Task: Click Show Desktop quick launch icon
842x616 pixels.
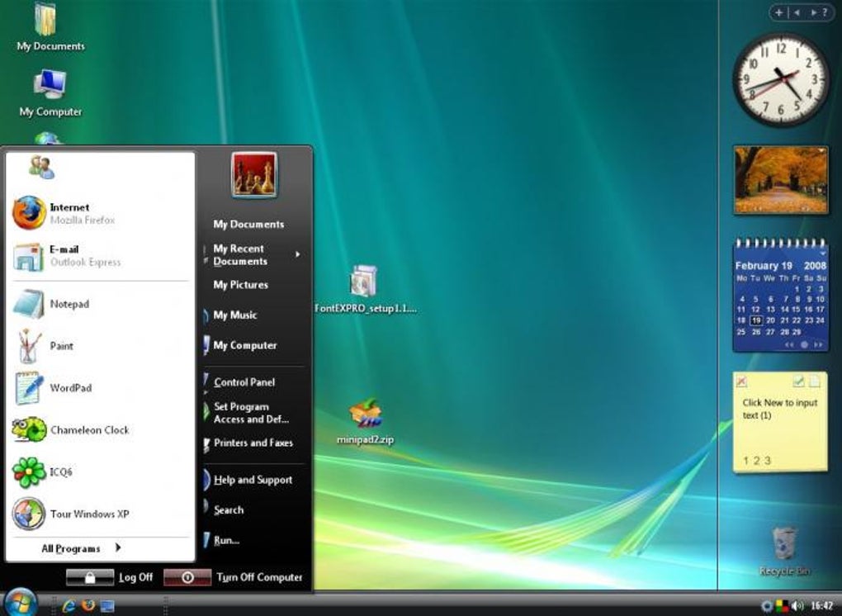Action: pos(107,606)
